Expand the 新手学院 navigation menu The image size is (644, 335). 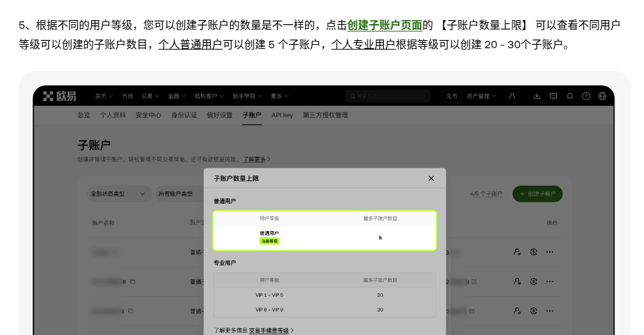click(x=247, y=96)
